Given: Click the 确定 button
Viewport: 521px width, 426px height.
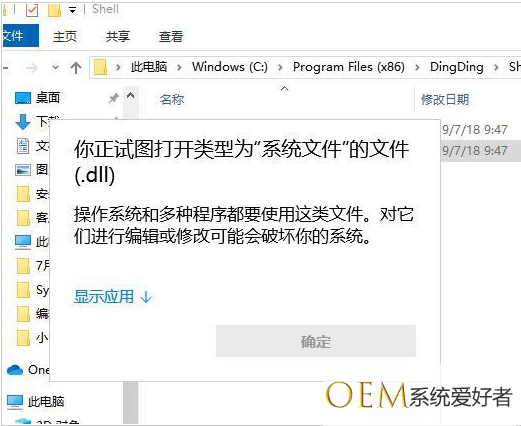Looking at the screenshot, I should (316, 342).
